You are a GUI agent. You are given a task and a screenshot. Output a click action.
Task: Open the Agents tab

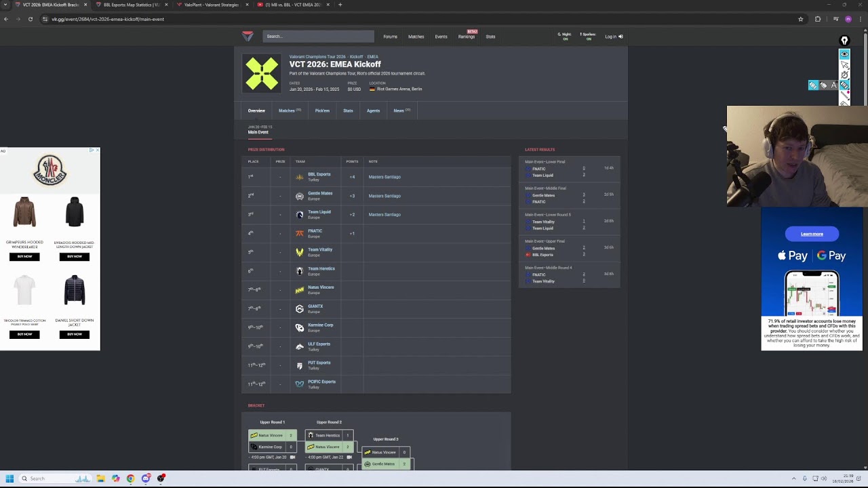[373, 110]
